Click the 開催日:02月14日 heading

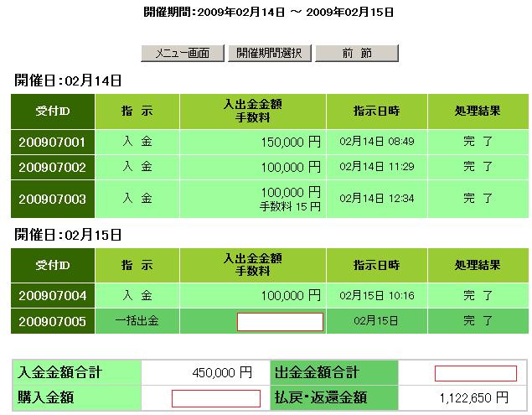point(68,80)
